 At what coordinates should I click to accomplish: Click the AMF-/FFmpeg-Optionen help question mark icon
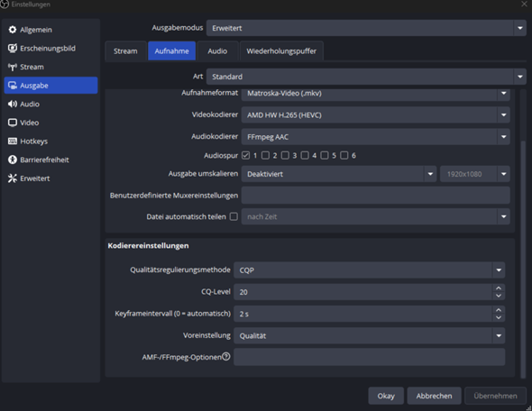226,356
